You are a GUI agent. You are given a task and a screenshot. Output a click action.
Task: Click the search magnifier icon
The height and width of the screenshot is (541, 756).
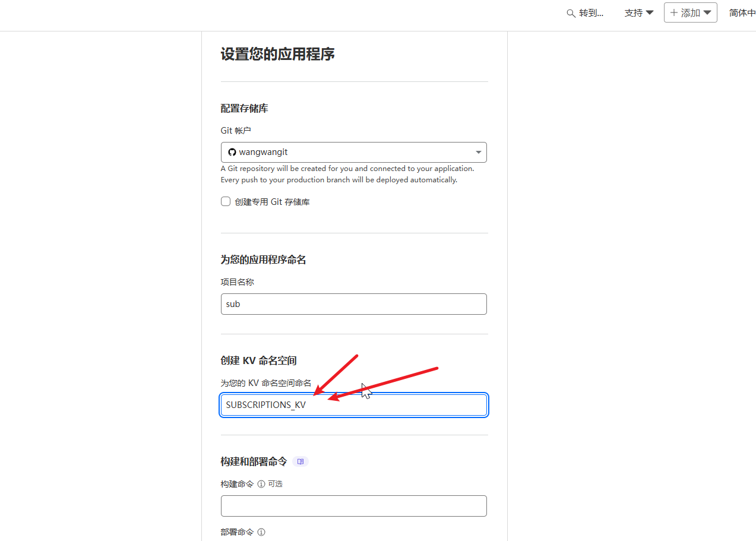[570, 12]
